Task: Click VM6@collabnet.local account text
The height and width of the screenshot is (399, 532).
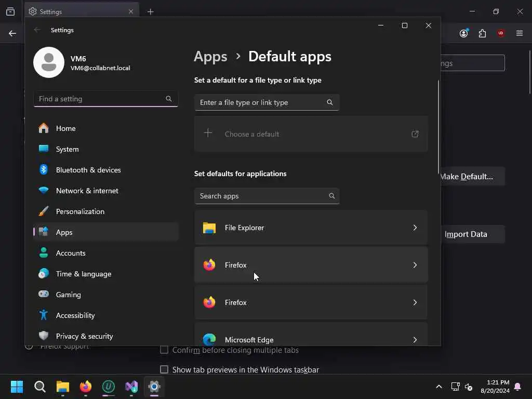Action: coord(100,68)
